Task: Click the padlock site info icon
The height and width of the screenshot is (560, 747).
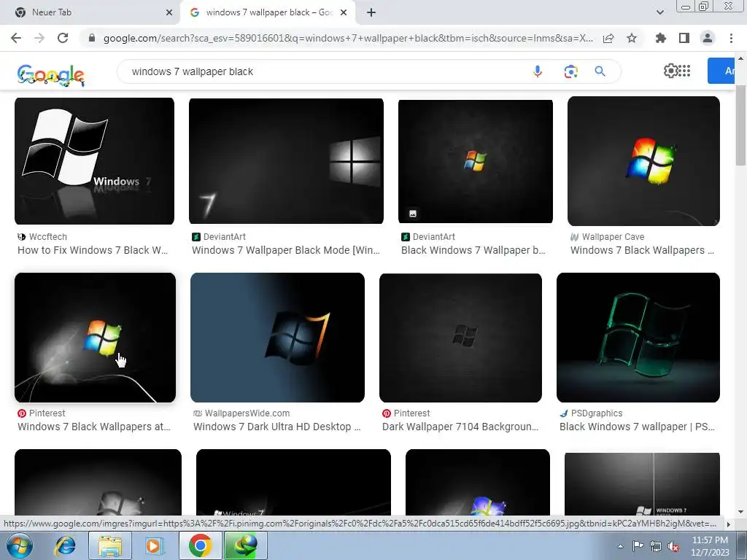Action: tap(92, 38)
